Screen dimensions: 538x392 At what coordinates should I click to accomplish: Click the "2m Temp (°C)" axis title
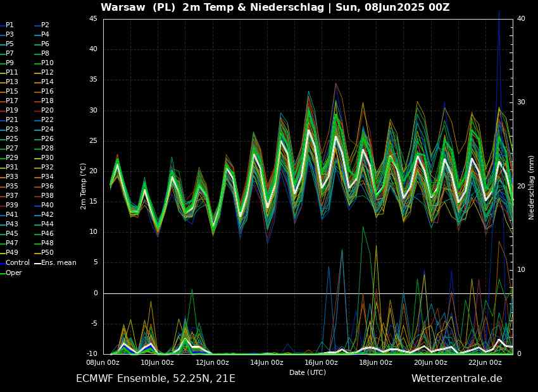84,186
